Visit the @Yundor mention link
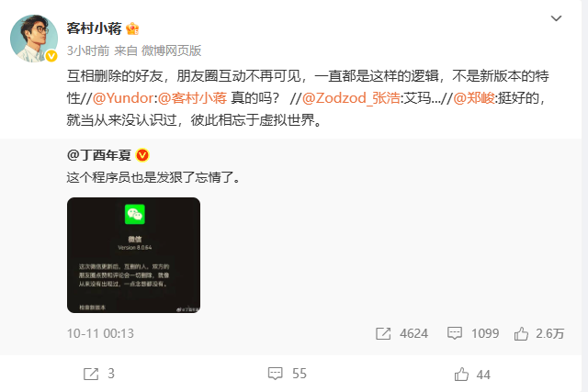The width and height of the screenshot is (588, 392). click(123, 98)
